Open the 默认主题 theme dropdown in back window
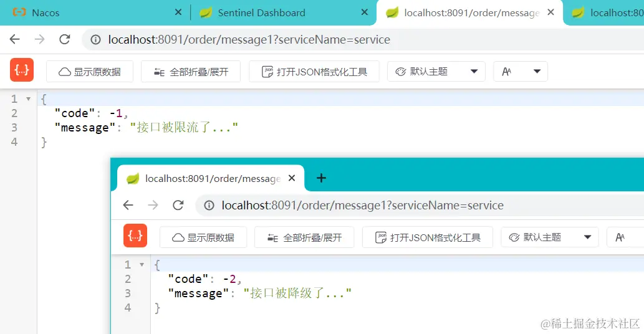 (x=436, y=72)
